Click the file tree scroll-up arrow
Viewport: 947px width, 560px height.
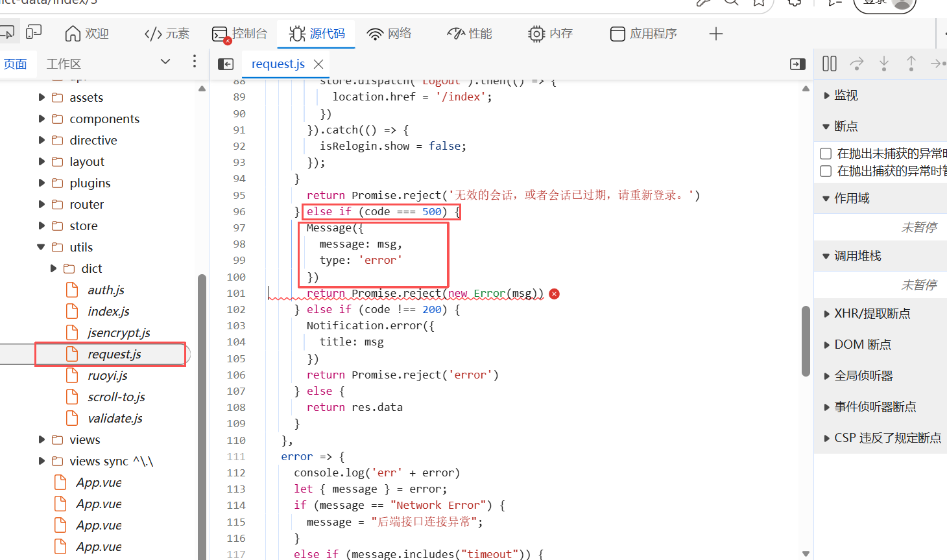(x=202, y=89)
